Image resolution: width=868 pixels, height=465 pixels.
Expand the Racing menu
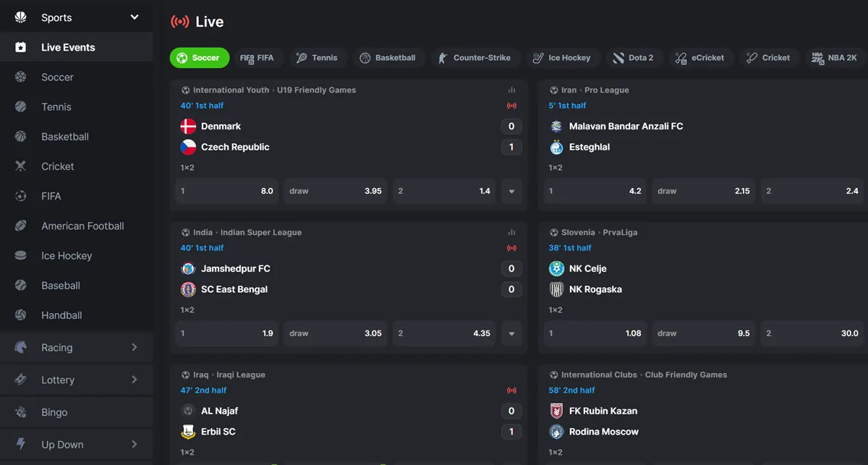135,348
